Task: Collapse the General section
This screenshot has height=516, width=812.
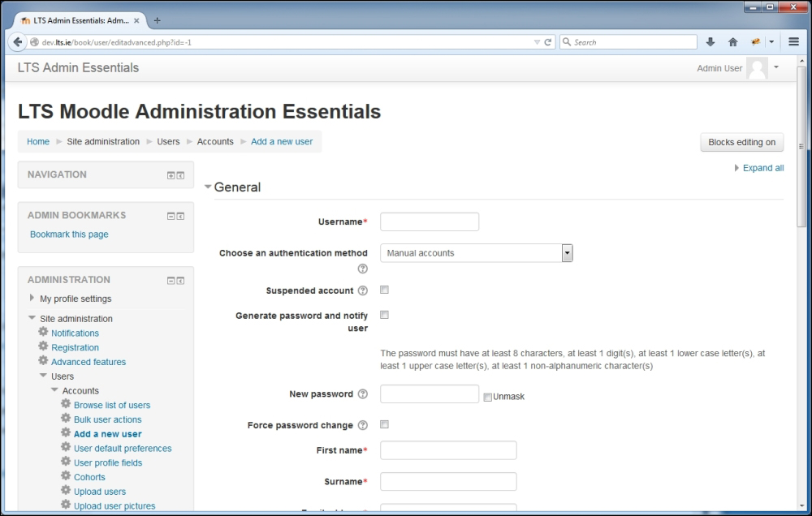Action: (x=209, y=187)
